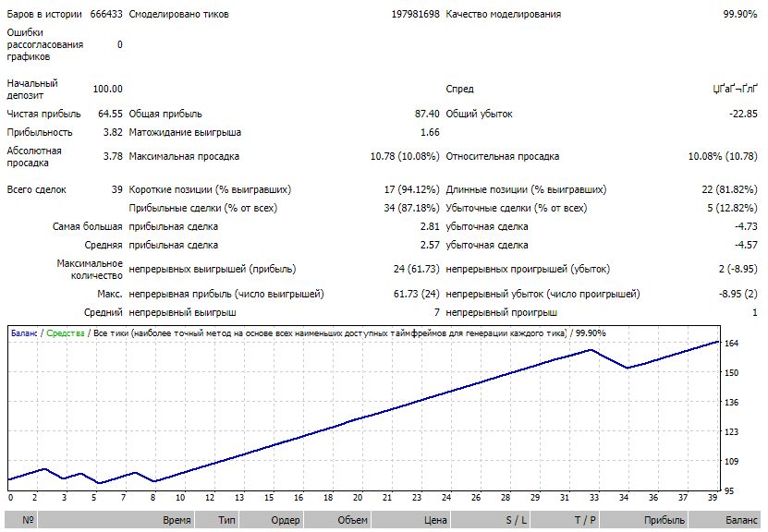
Task: Click the Общая прибыль value 87.40
Action: pyautogui.click(x=427, y=114)
